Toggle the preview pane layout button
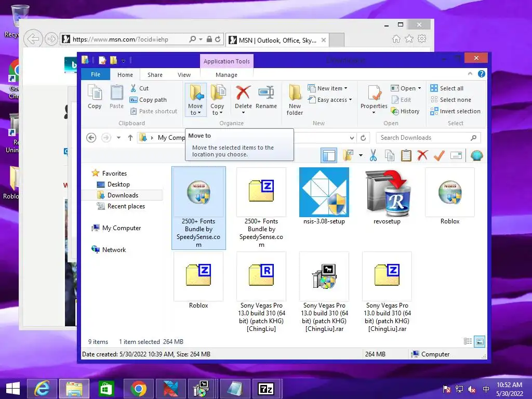Screen dimensions: 532x399 coord(329,156)
